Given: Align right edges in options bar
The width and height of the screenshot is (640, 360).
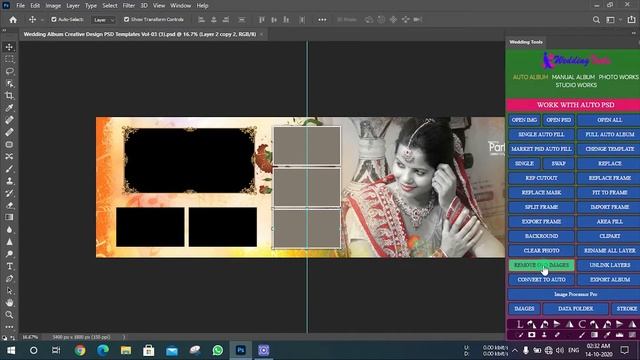Looking at the screenshot, I should pos(226,20).
